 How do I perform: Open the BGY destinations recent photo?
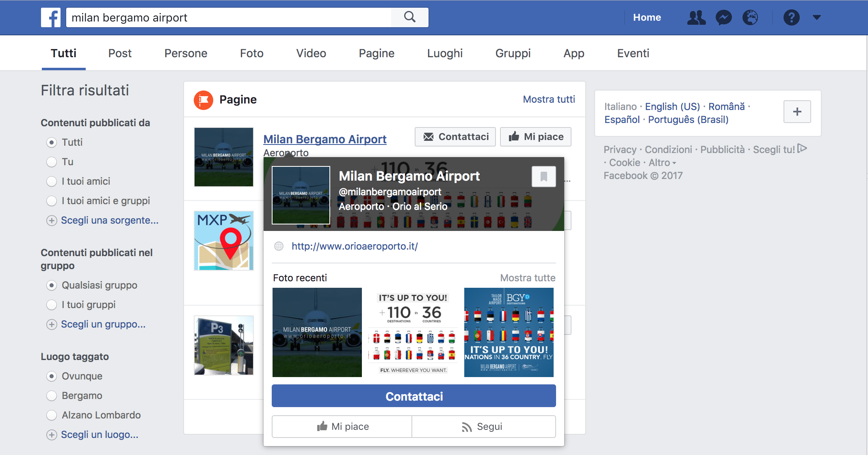509,332
